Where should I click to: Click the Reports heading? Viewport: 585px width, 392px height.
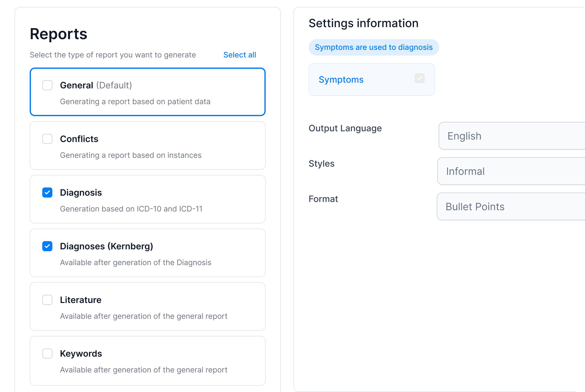click(x=58, y=34)
